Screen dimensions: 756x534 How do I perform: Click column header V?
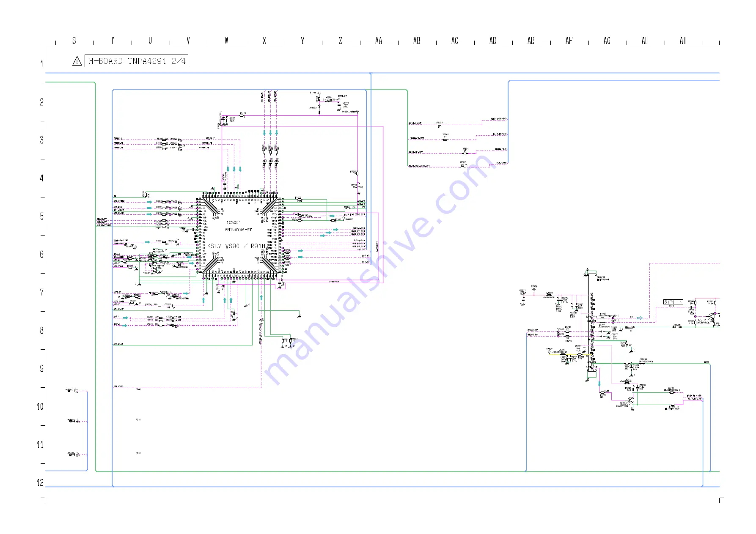[188, 41]
